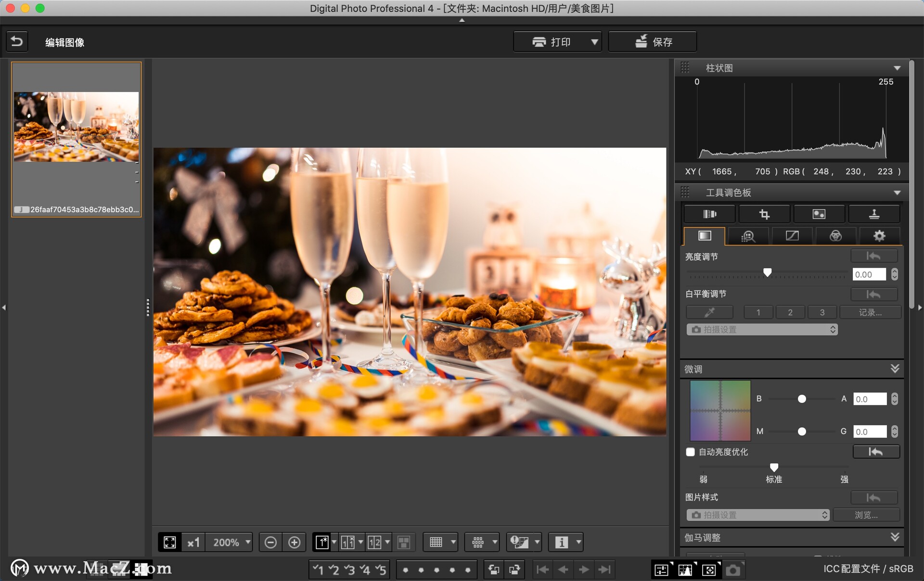Apply check mark 1 to image
This screenshot has width=924, height=581.
click(318, 570)
